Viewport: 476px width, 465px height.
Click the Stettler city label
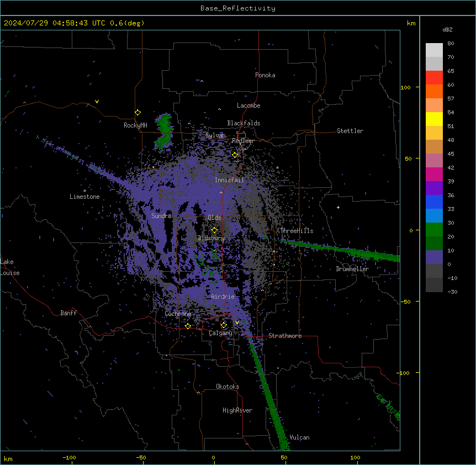coord(350,131)
